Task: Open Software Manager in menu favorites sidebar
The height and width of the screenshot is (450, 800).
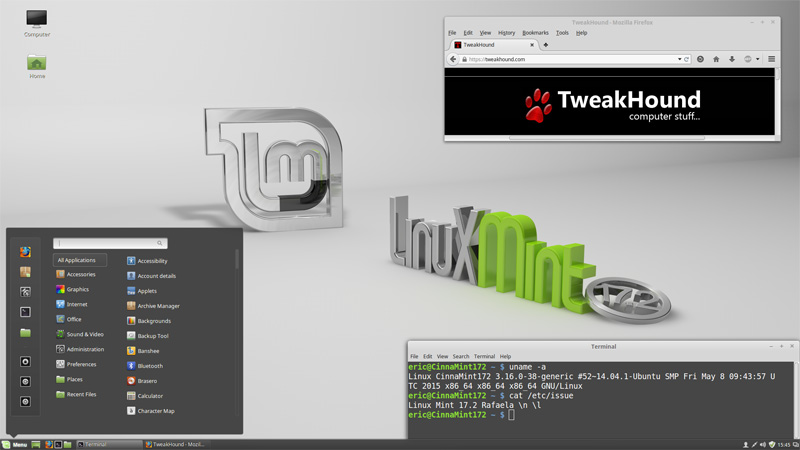Action: coord(25,272)
